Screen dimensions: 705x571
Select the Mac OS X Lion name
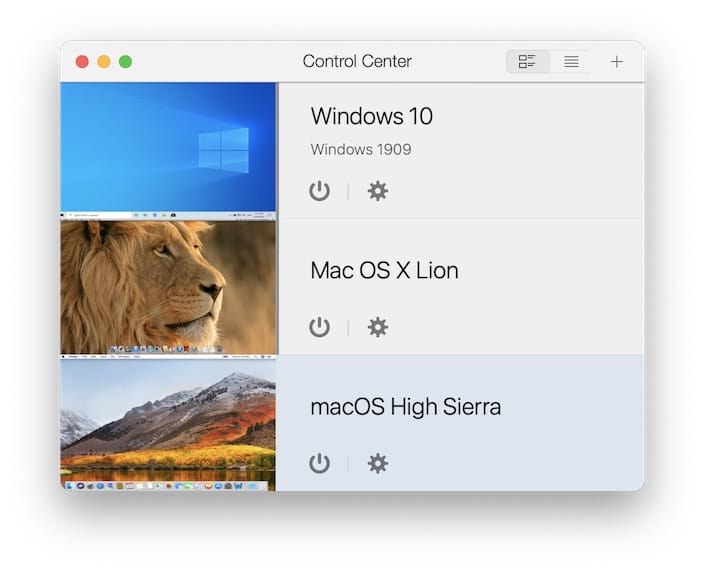coord(384,271)
